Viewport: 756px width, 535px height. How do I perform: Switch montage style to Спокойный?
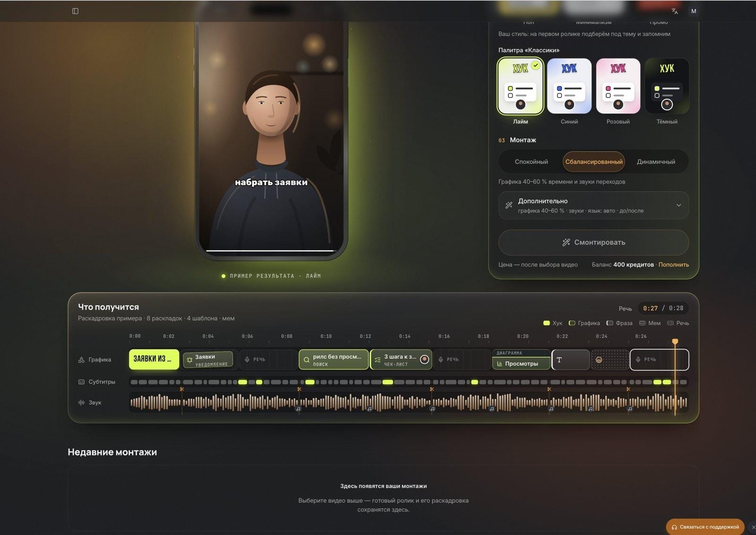point(531,162)
